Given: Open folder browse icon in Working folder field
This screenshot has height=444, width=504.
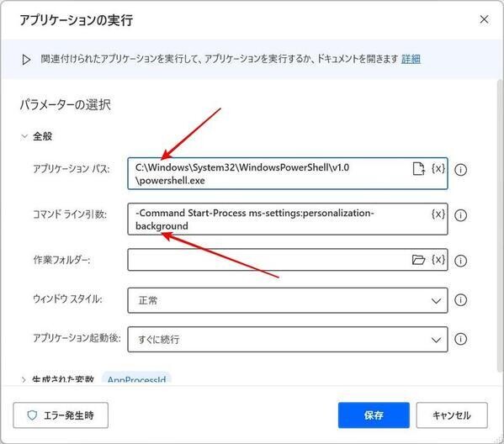Looking at the screenshot, I should [x=418, y=259].
